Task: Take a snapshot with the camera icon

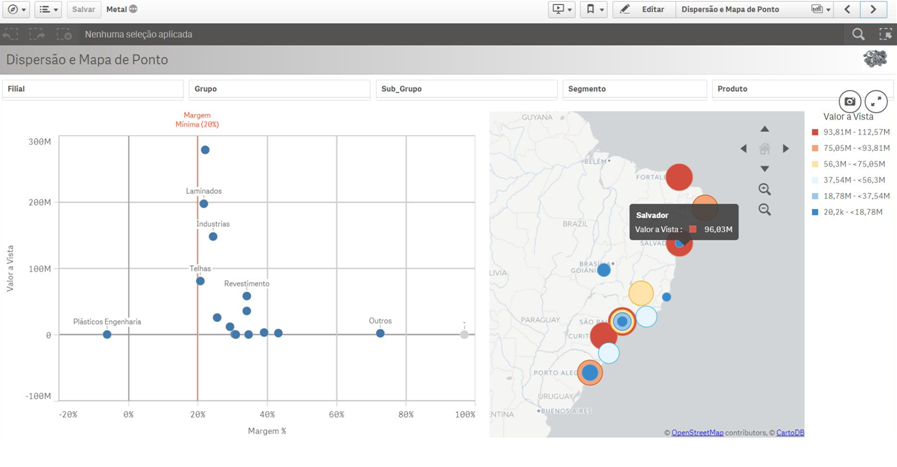Action: [x=849, y=101]
